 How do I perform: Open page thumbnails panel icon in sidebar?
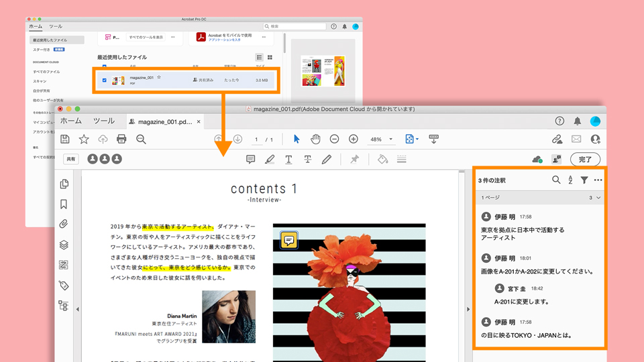tap(64, 184)
